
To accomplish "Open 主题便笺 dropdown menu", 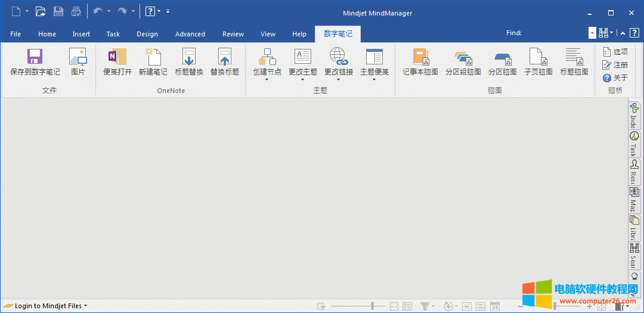I will (374, 79).
